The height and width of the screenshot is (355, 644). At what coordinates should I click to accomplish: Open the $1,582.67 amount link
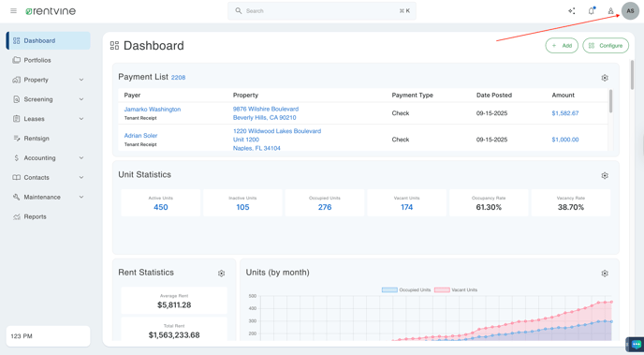pos(565,113)
